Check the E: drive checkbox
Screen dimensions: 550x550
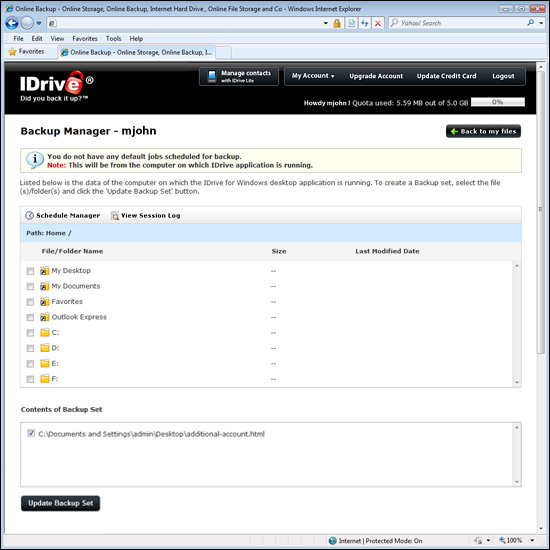(x=30, y=364)
